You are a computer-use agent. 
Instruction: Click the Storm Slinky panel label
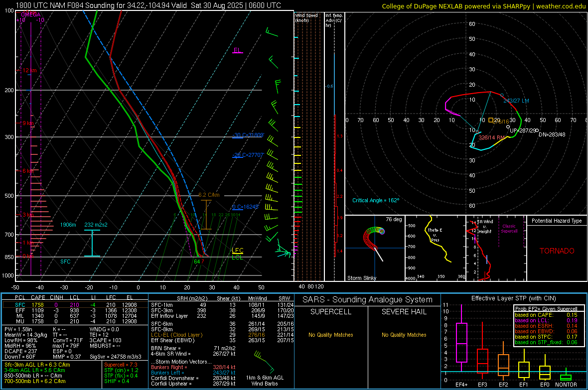(x=361, y=278)
